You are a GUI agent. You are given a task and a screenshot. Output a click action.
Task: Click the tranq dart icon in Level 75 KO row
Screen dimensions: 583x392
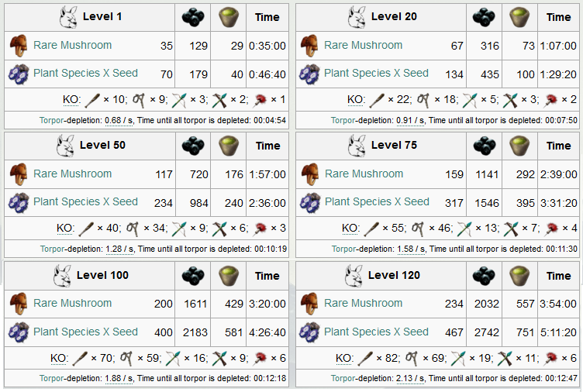(x=552, y=228)
